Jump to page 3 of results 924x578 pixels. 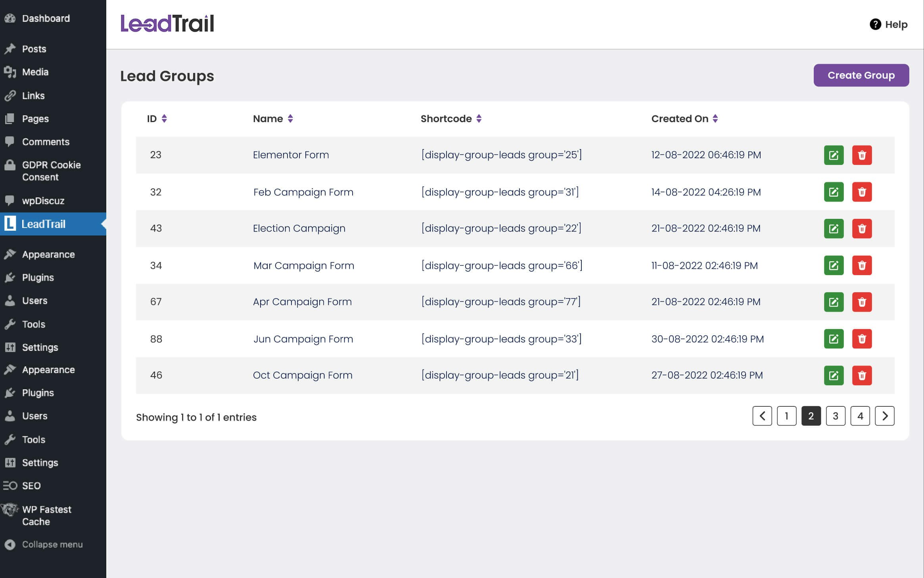click(836, 416)
